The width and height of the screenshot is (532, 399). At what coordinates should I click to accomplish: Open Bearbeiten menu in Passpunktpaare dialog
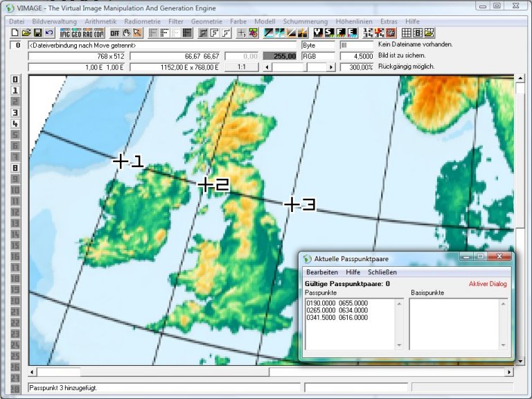pos(322,272)
